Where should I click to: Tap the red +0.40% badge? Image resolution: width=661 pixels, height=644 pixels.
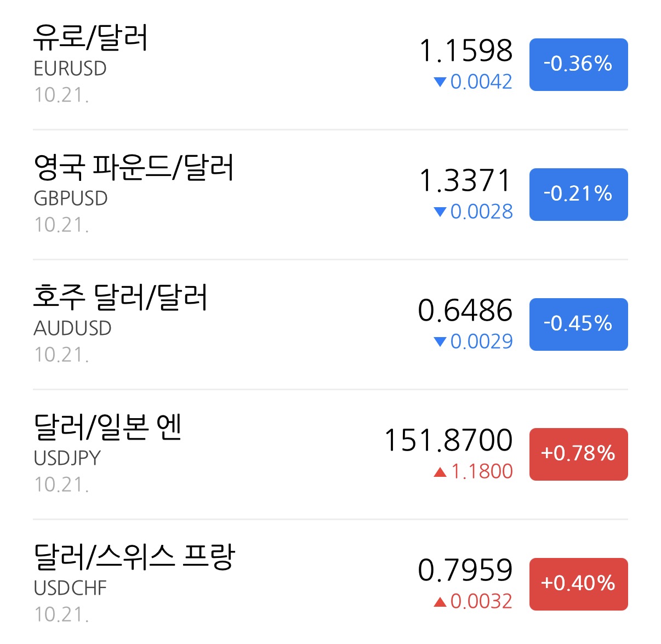tap(578, 584)
